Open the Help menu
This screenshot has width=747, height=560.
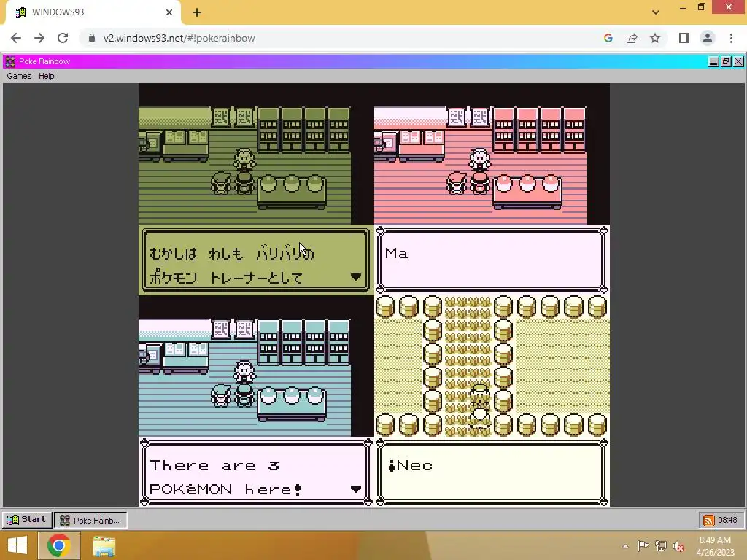click(x=46, y=76)
